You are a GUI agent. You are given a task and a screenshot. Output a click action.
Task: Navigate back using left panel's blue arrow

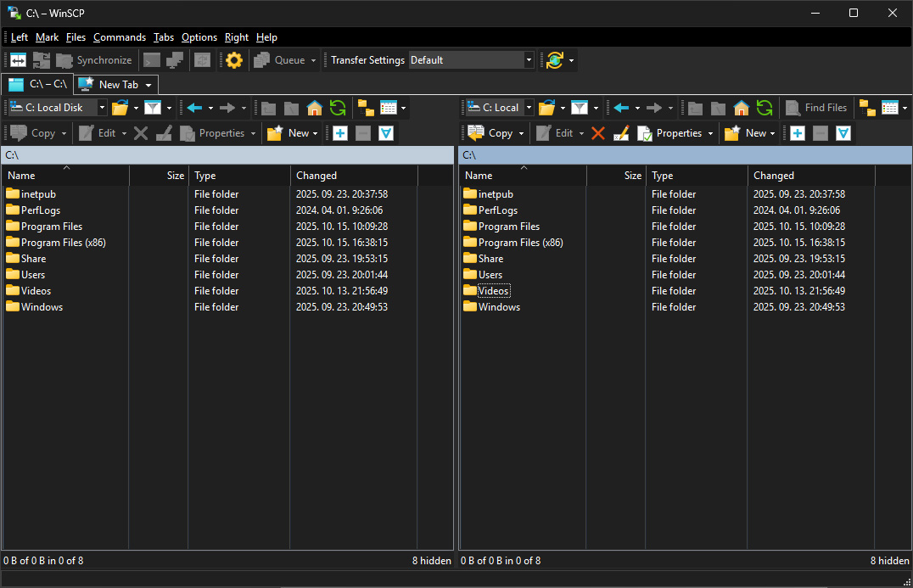(194, 108)
